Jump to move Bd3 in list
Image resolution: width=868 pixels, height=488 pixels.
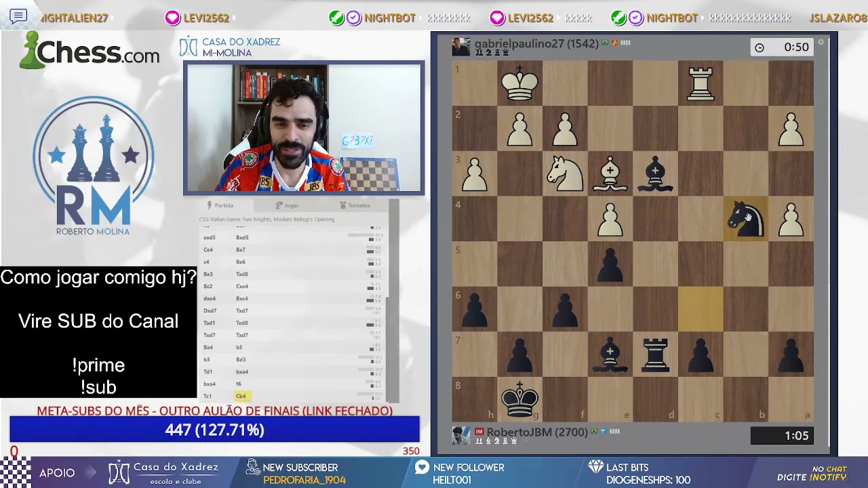[x=241, y=359]
